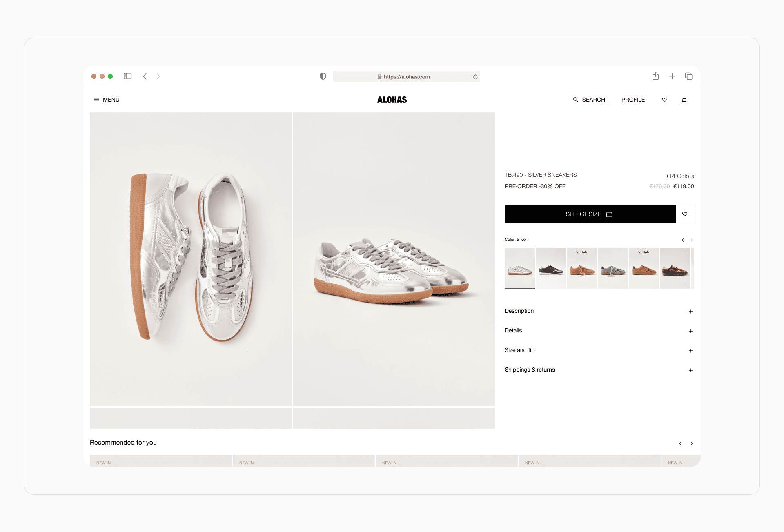Viewport: 784px width, 532px height.
Task: Toggle the browser sidebar icon
Action: pyautogui.click(x=128, y=76)
